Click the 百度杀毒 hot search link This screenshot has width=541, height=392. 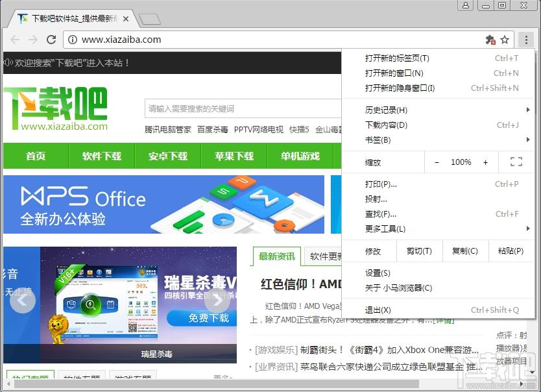[213, 129]
